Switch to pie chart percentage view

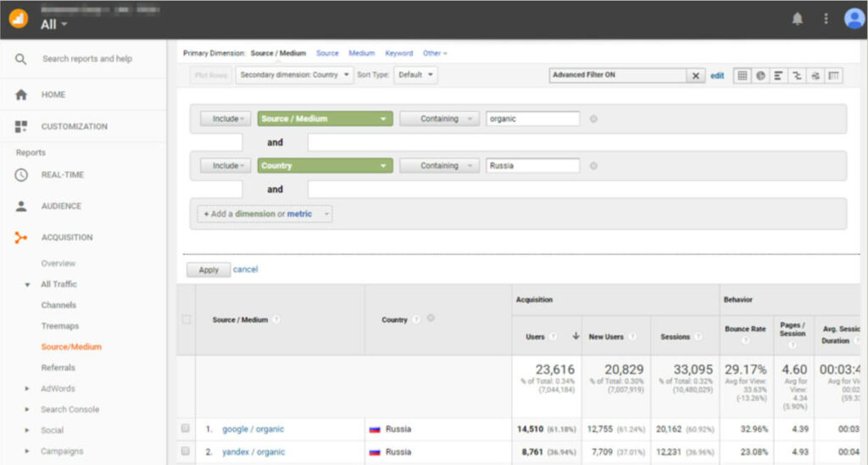[x=760, y=75]
